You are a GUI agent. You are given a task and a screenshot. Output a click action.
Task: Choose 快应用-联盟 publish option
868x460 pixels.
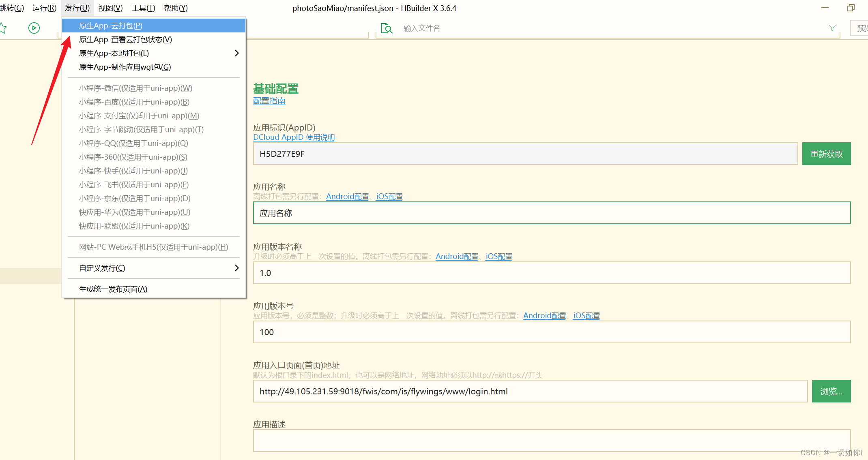(154, 226)
